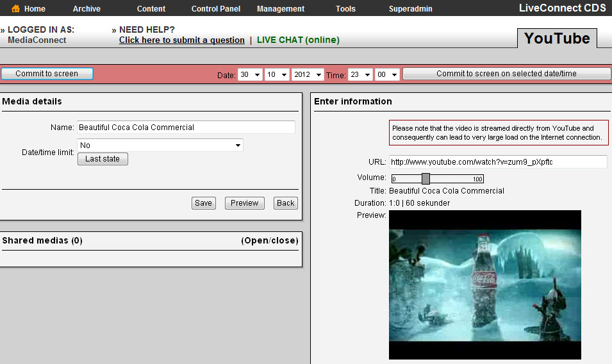Click the Preview button
Viewport: 612px width, 364px height.
[x=244, y=203]
